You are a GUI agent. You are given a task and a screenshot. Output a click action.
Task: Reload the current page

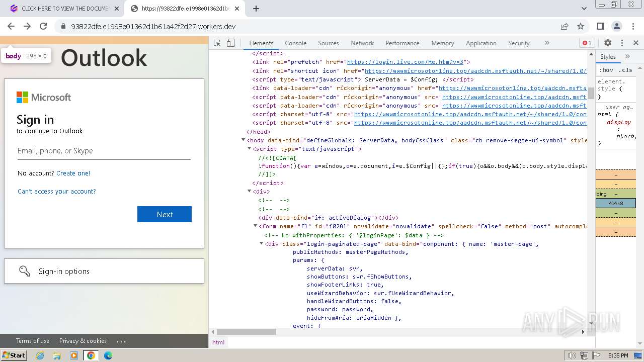pos(43,26)
